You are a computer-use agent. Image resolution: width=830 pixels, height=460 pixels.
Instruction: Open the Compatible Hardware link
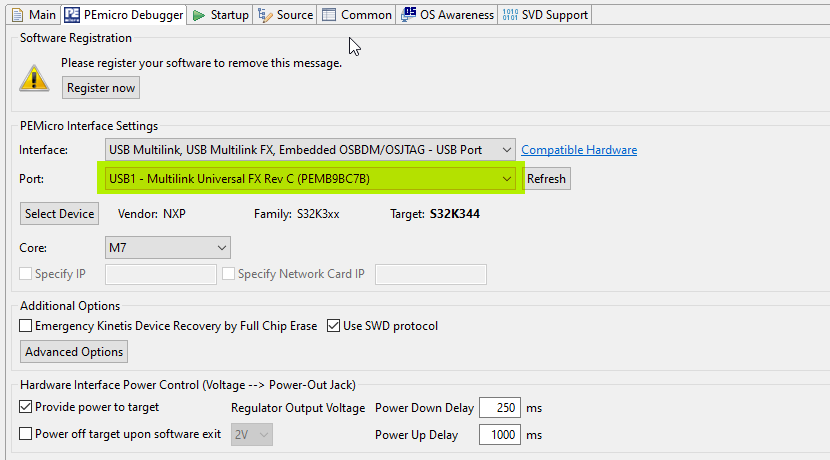579,150
